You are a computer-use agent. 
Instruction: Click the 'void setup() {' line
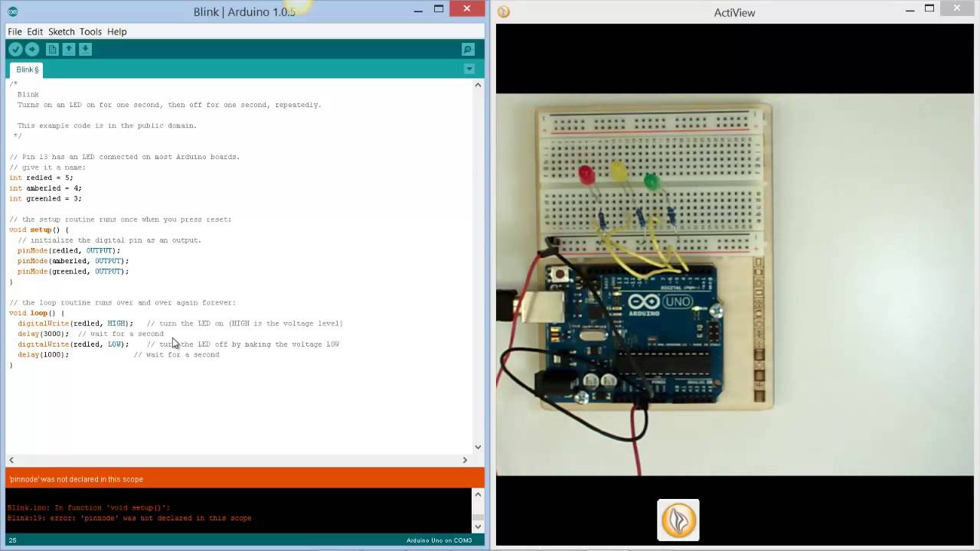(x=39, y=230)
